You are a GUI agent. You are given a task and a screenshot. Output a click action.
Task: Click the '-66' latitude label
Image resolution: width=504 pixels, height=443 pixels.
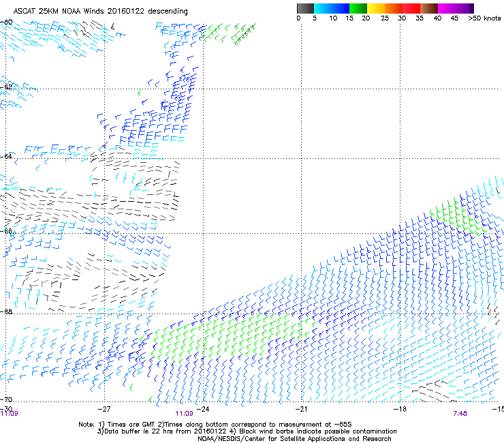tap(6, 231)
